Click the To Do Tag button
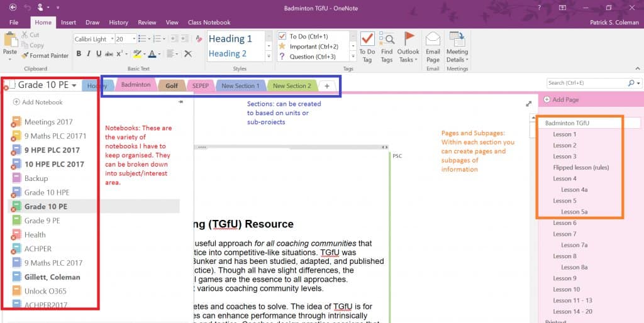The image size is (644, 323). (367, 47)
